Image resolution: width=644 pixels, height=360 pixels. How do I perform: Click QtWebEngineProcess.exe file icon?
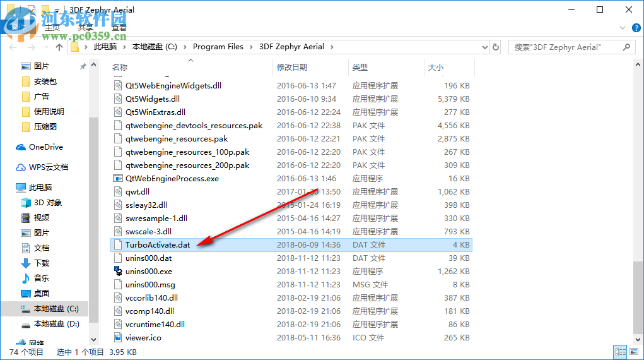coord(118,179)
